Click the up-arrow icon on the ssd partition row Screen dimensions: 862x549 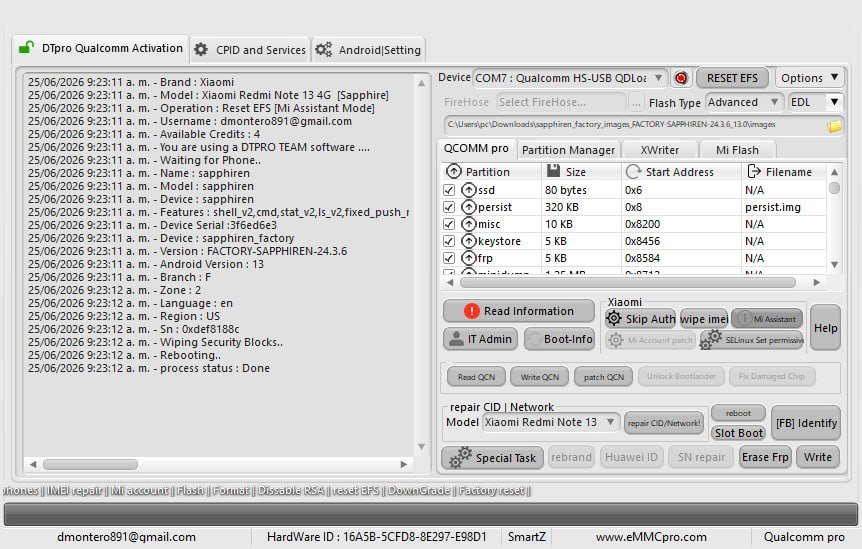468,190
